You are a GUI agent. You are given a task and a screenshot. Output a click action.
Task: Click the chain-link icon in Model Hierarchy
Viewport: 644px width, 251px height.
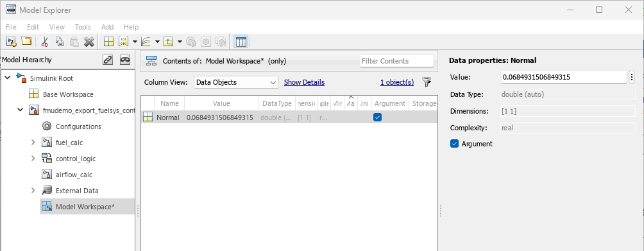click(108, 60)
